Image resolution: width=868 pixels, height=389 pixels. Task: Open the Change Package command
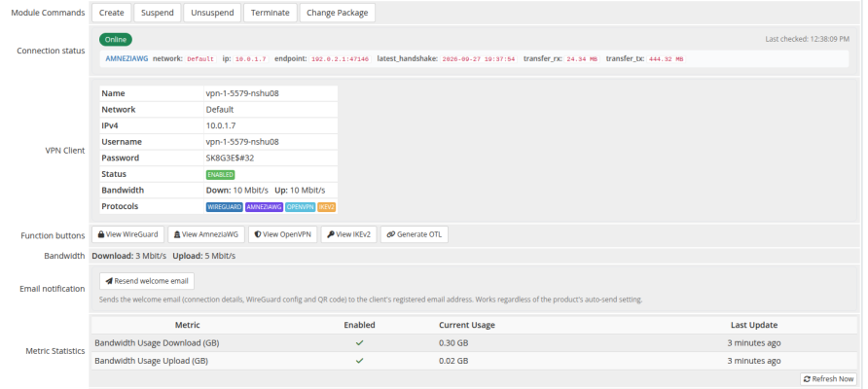[337, 13]
